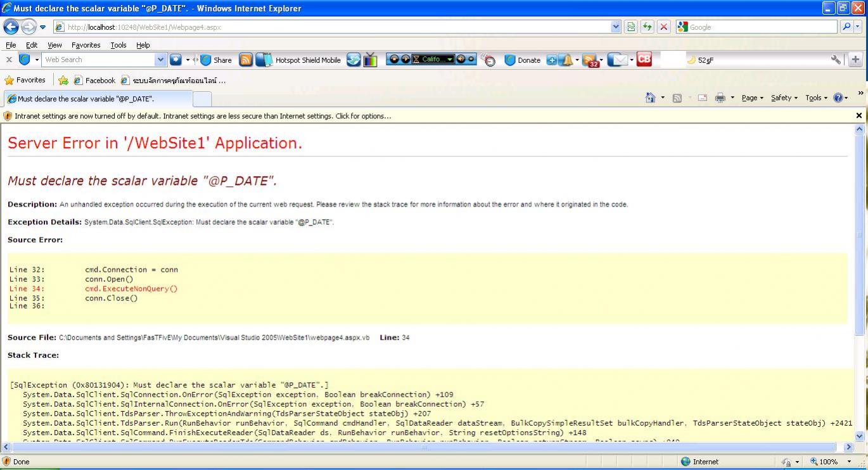Viewport: 868px width, 470px height.
Task: Click the bell notification icon
Action: point(566,60)
